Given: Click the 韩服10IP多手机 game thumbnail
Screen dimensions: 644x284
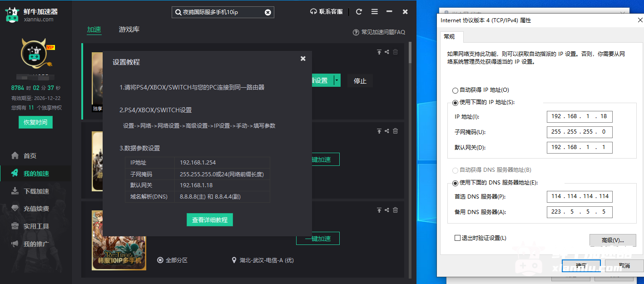Looking at the screenshot, I should 119,240.
